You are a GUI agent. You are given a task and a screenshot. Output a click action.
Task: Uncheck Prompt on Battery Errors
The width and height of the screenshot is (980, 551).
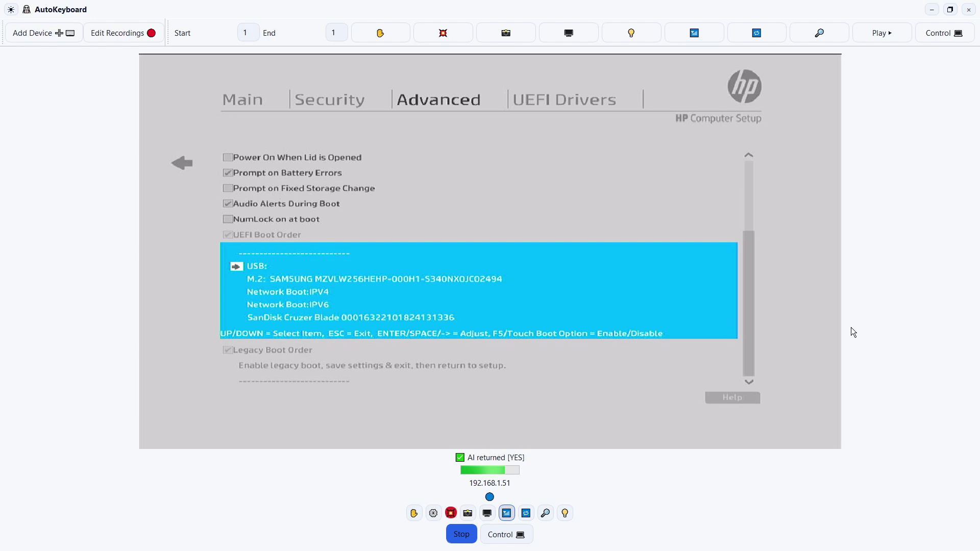click(228, 172)
